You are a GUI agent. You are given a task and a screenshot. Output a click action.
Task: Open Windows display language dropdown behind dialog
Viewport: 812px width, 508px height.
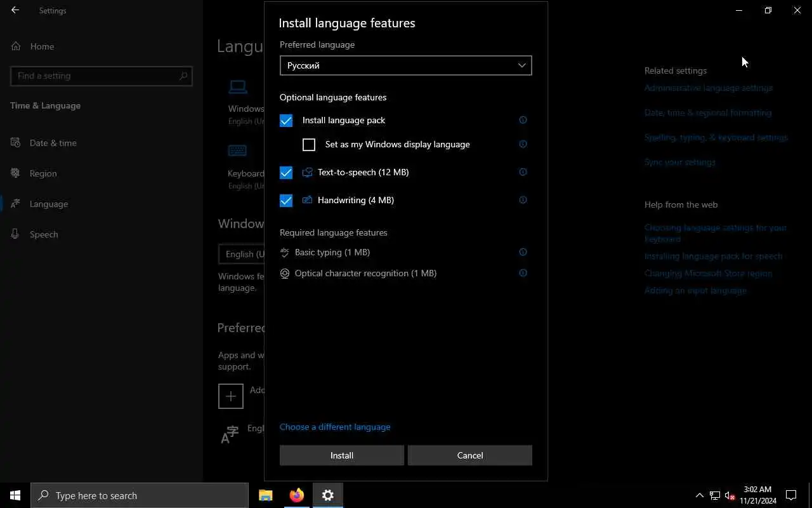click(x=242, y=254)
